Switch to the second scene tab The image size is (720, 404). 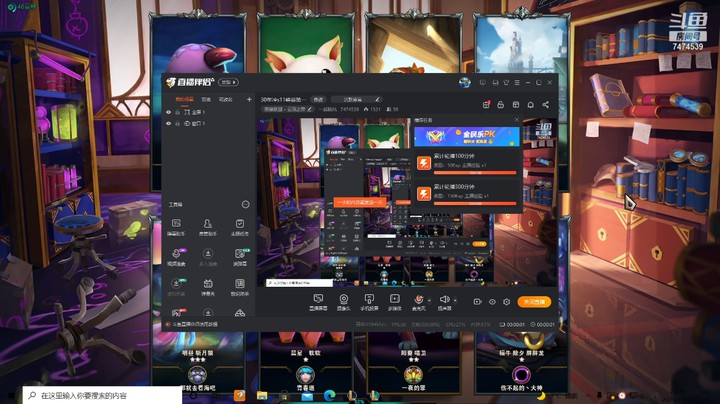pos(206,99)
